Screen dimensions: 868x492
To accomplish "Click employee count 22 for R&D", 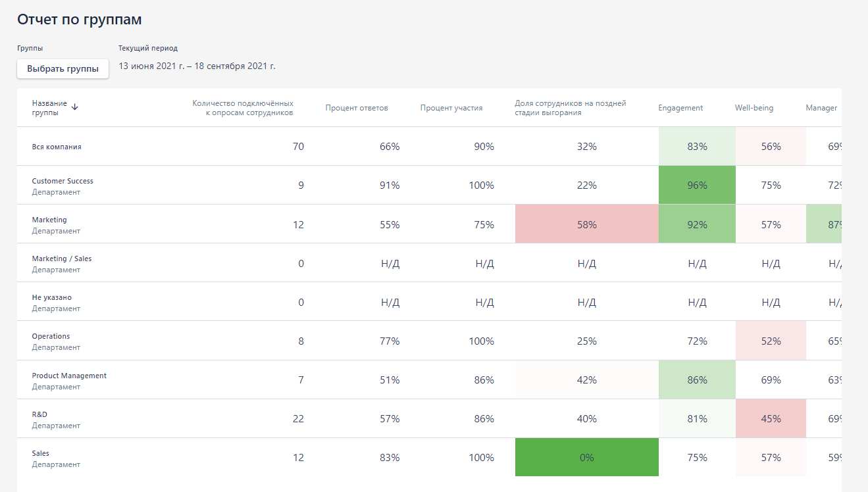I will pyautogui.click(x=298, y=418).
